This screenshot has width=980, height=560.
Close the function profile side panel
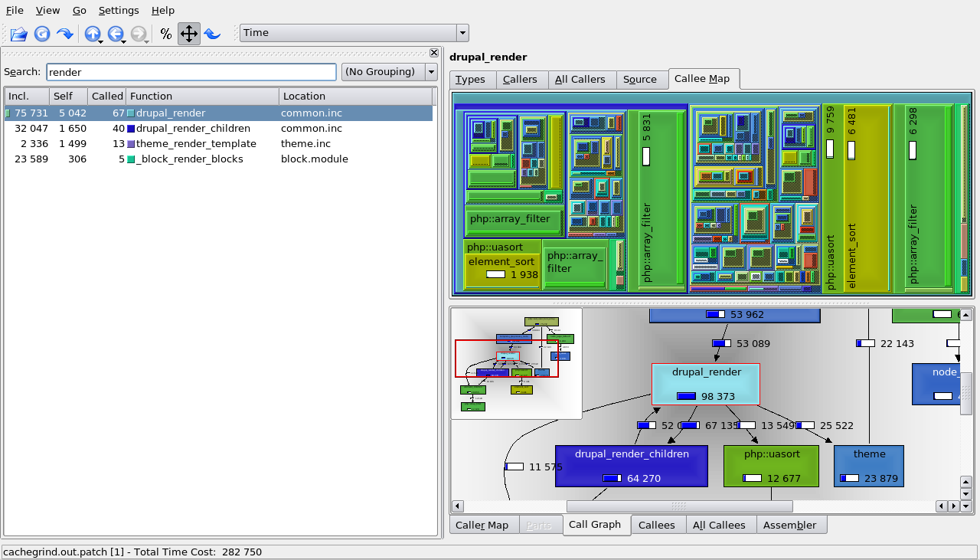pyautogui.click(x=434, y=53)
